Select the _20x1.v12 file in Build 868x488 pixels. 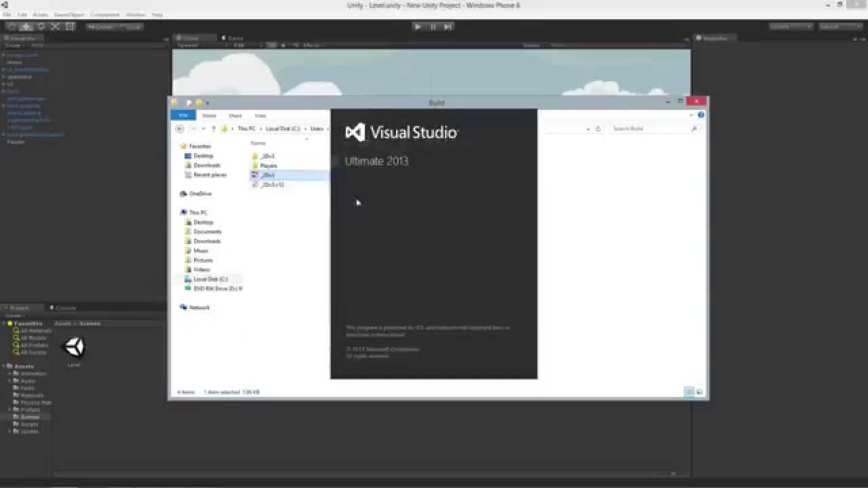(x=268, y=184)
